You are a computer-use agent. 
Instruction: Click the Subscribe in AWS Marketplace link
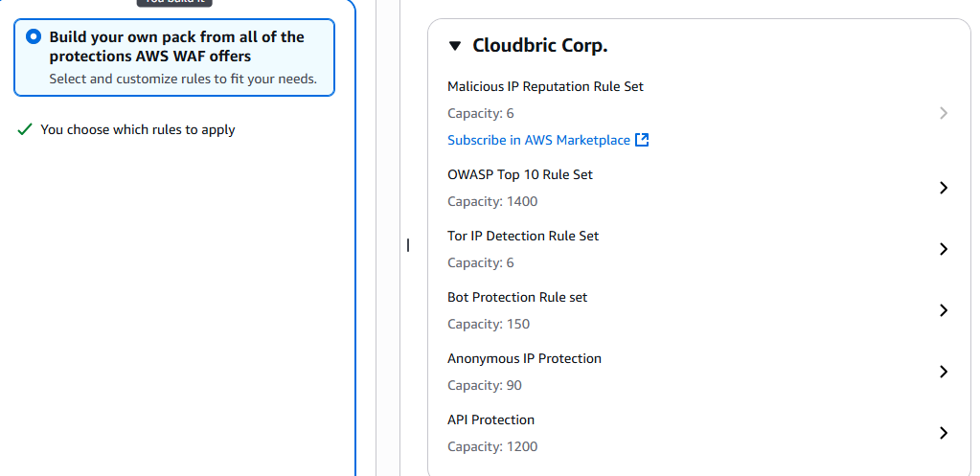tap(538, 140)
